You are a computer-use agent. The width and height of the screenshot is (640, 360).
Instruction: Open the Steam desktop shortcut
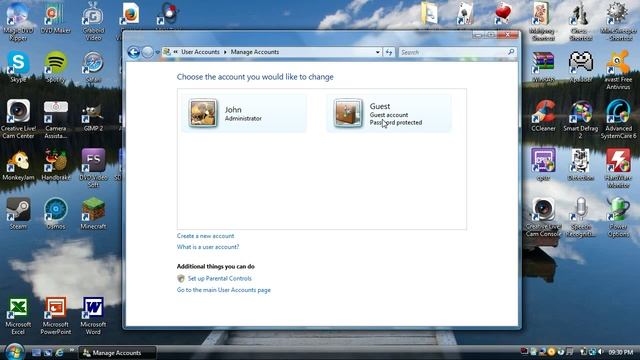18,213
